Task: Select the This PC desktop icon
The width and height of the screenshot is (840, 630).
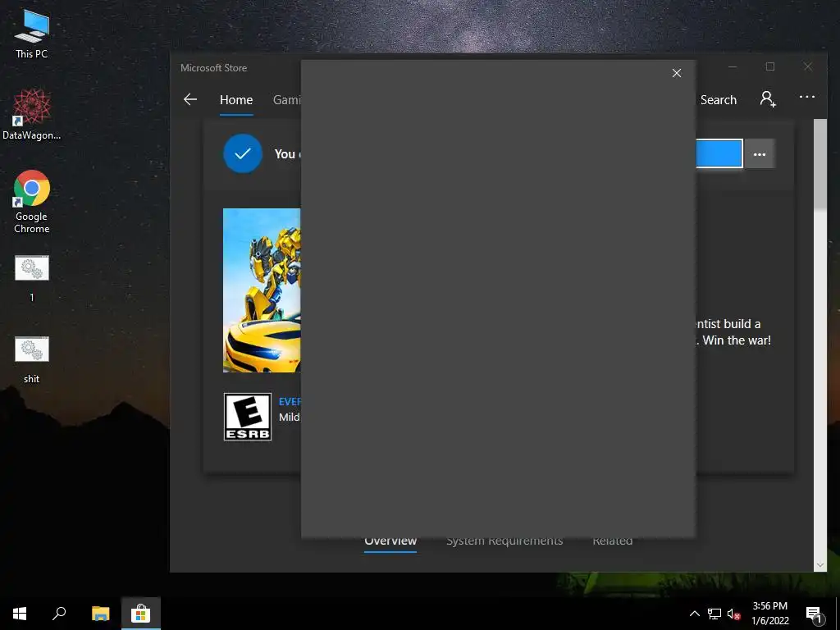Action: coord(32,34)
